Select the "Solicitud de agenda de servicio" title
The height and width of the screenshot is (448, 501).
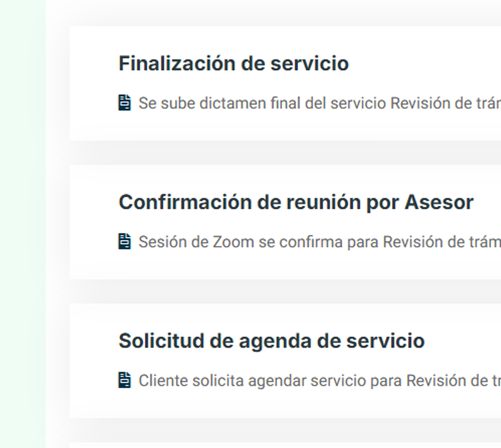coord(271,341)
